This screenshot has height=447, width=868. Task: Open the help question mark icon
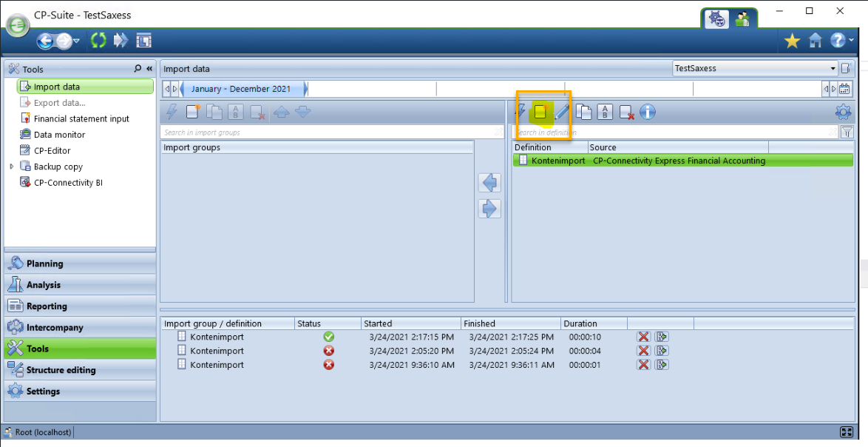coord(837,41)
